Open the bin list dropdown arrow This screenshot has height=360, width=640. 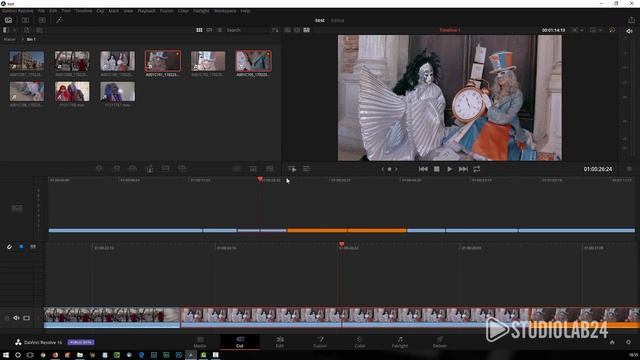point(15,30)
